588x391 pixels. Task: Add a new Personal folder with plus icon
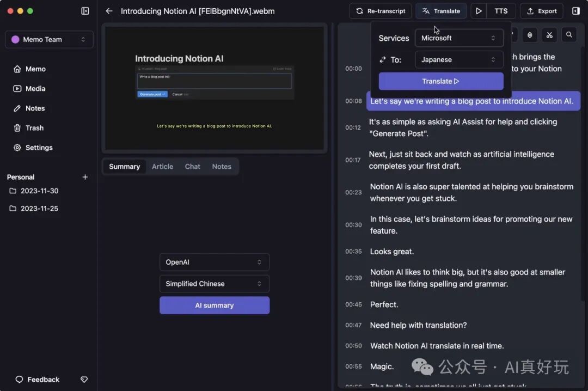click(85, 177)
